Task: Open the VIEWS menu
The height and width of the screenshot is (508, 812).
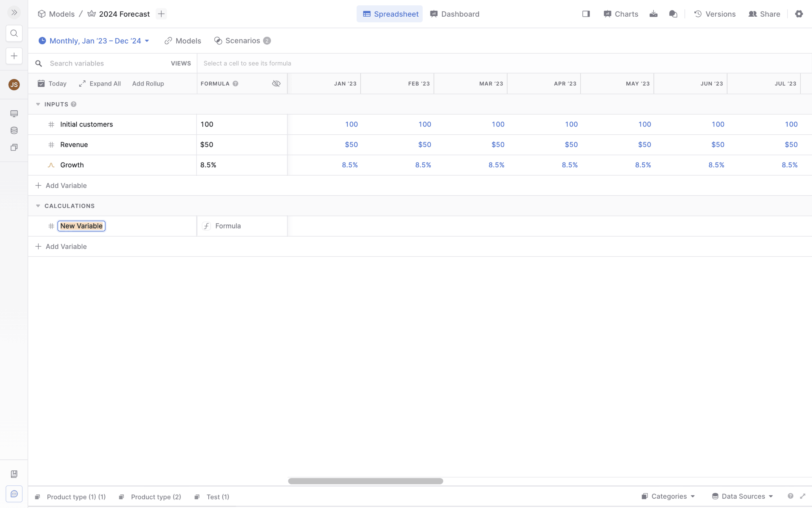Action: coord(181,63)
